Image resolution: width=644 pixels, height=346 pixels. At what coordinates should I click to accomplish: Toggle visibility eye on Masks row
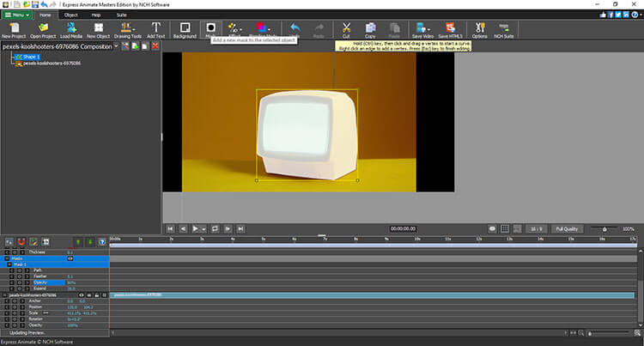click(70, 258)
